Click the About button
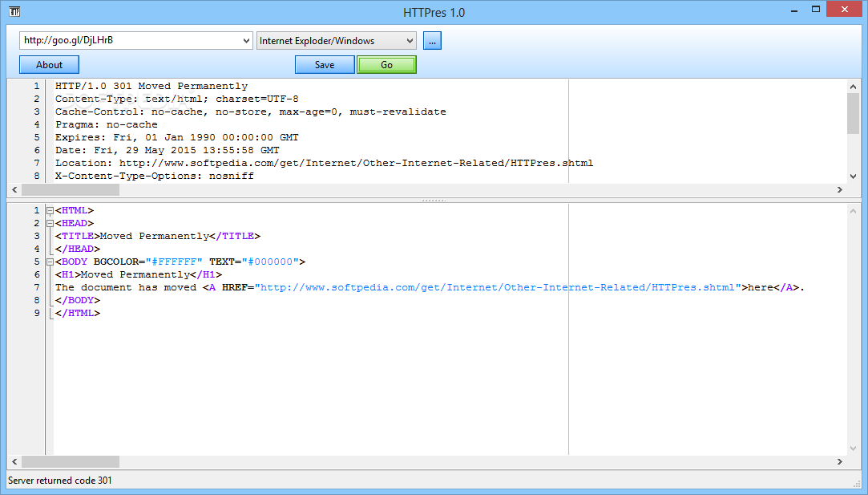 pyautogui.click(x=49, y=65)
